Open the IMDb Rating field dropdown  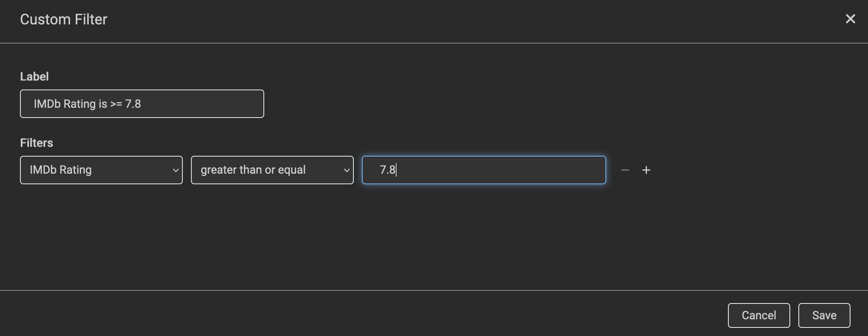pos(101,170)
